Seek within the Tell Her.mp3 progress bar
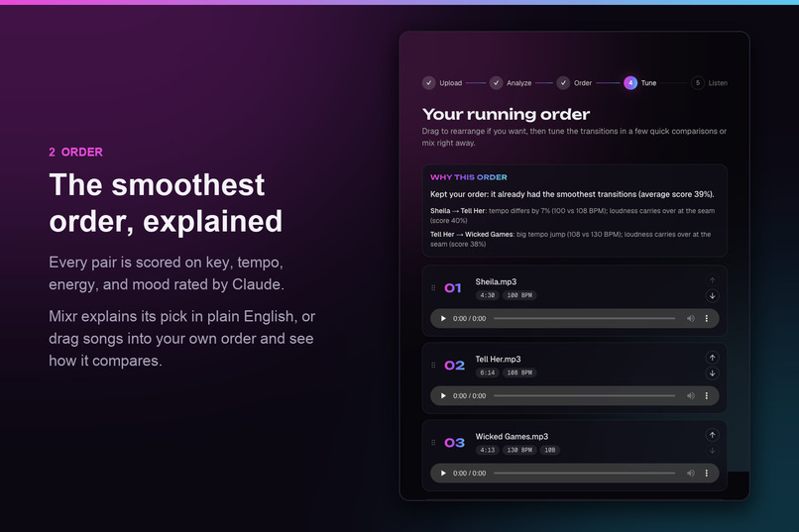The width and height of the screenshot is (799, 532). (585, 396)
